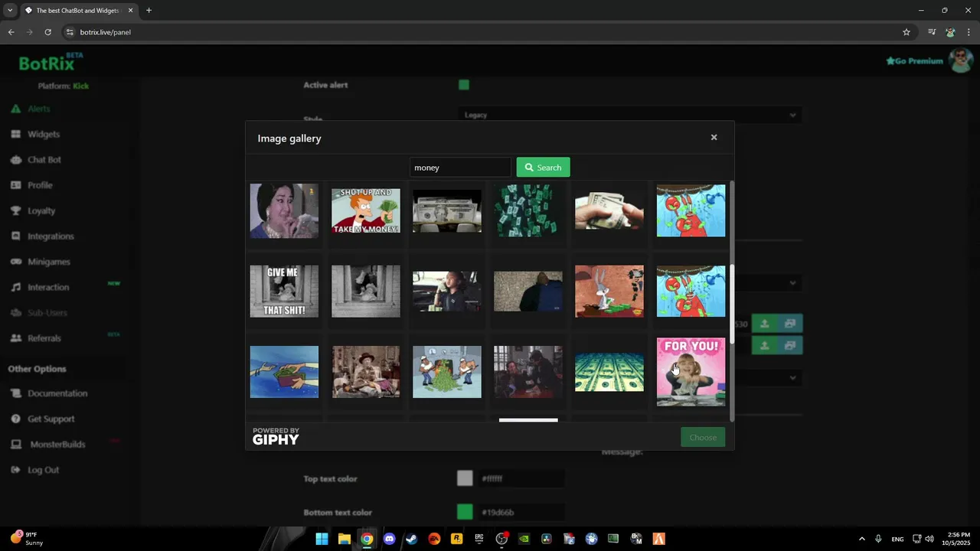The height and width of the screenshot is (551, 980).
Task: Open the user avatar menu
Action: tap(960, 60)
